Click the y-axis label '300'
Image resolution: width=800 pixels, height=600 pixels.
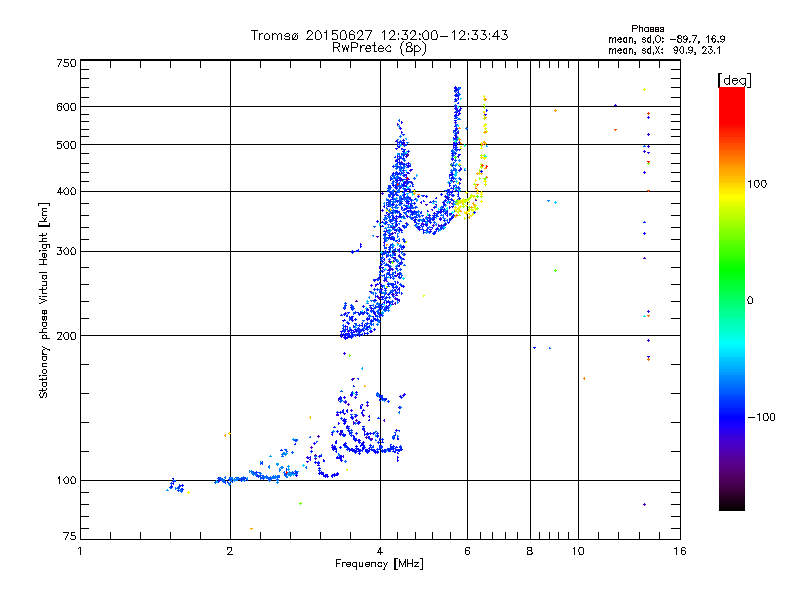pos(66,252)
